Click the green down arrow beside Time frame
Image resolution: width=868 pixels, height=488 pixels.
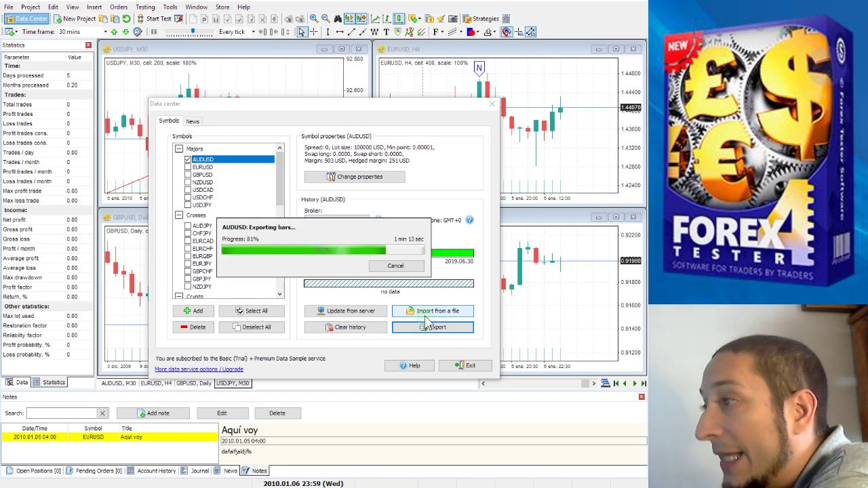(125, 32)
